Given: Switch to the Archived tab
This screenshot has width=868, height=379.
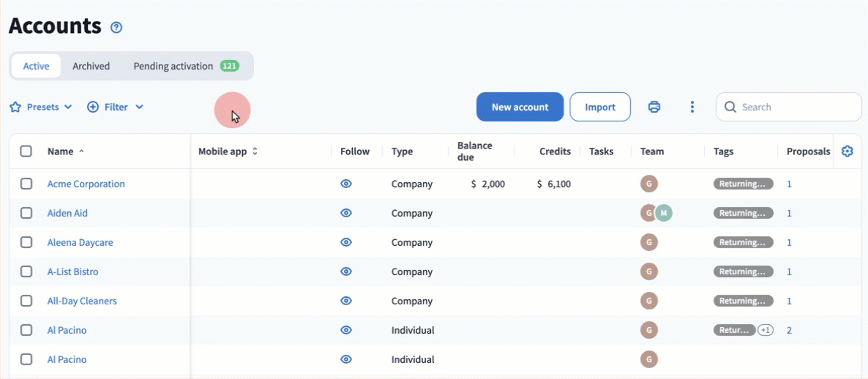Looking at the screenshot, I should (91, 66).
